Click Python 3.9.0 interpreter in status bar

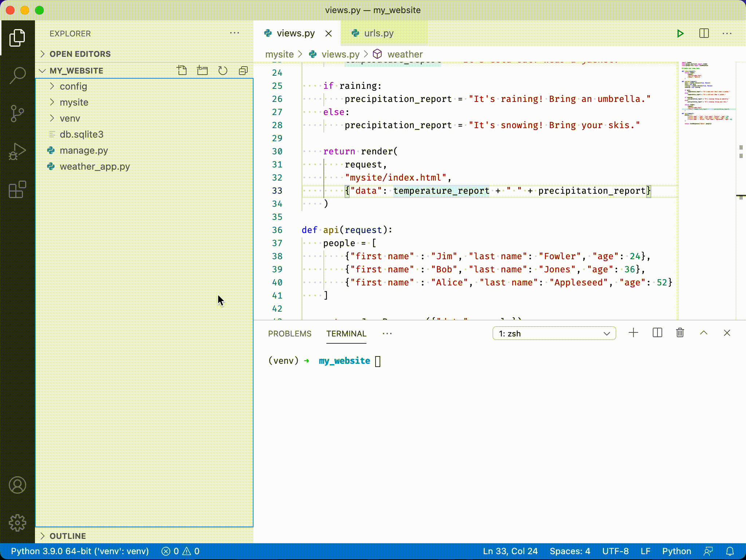click(80, 551)
